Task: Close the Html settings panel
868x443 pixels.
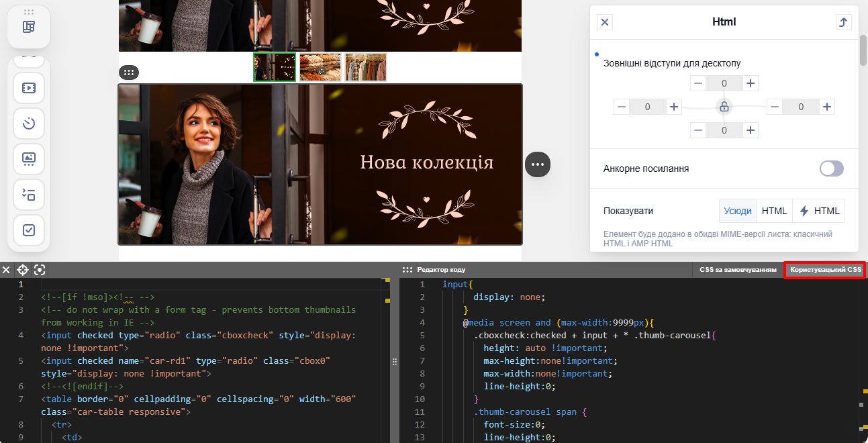Action: click(x=605, y=22)
